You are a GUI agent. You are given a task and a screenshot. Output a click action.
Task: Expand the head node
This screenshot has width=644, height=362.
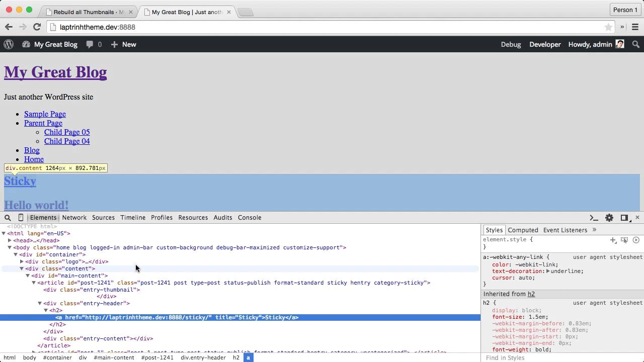click(x=10, y=240)
